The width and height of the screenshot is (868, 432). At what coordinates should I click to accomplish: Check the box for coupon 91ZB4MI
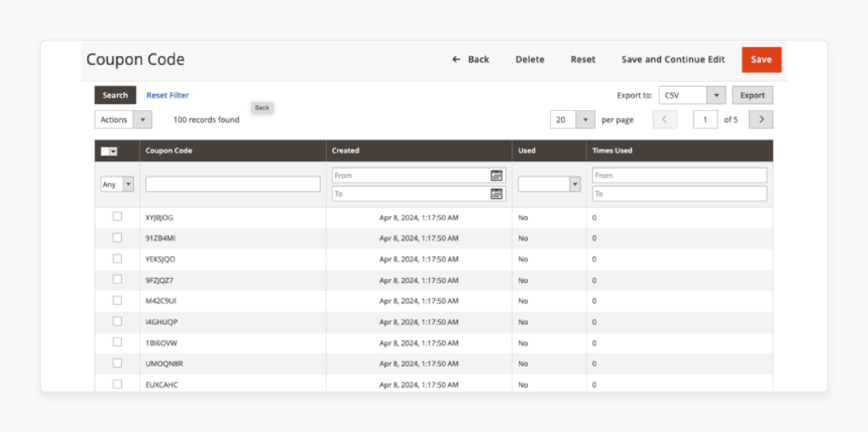117,238
